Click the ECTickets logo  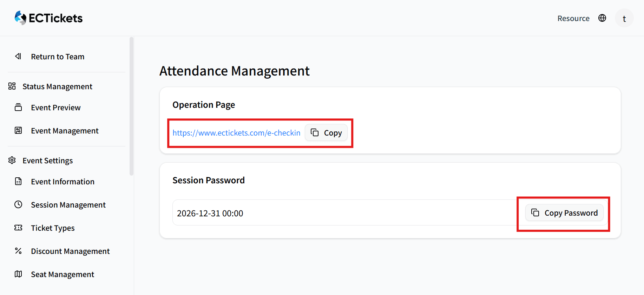click(x=48, y=18)
